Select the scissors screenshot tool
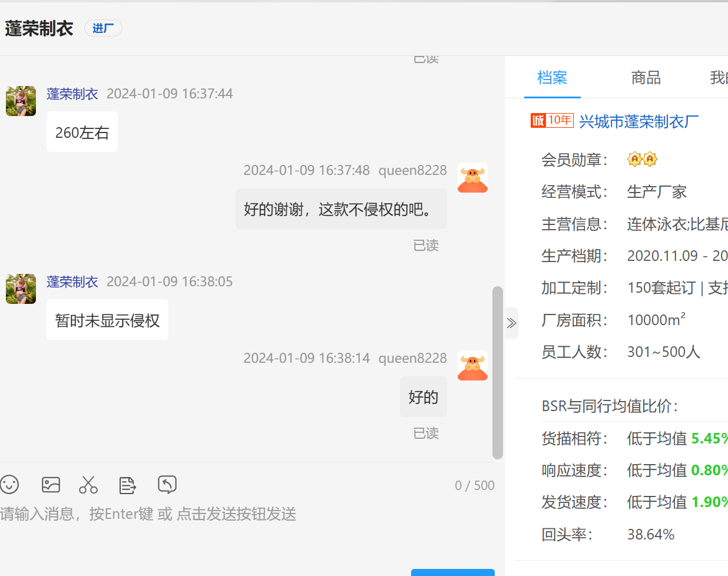The width and height of the screenshot is (728, 576). coord(88,485)
